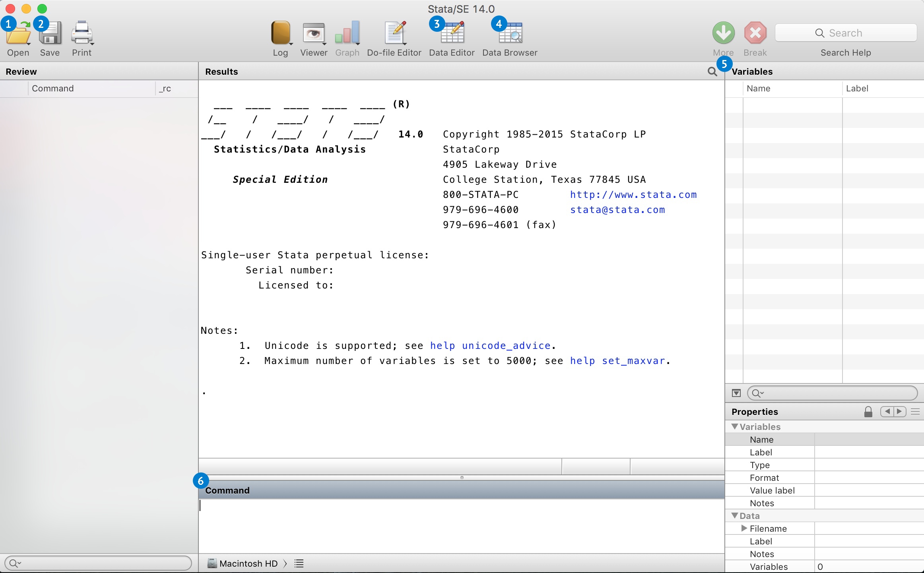Click the stata@stata.com email link

coord(617,209)
